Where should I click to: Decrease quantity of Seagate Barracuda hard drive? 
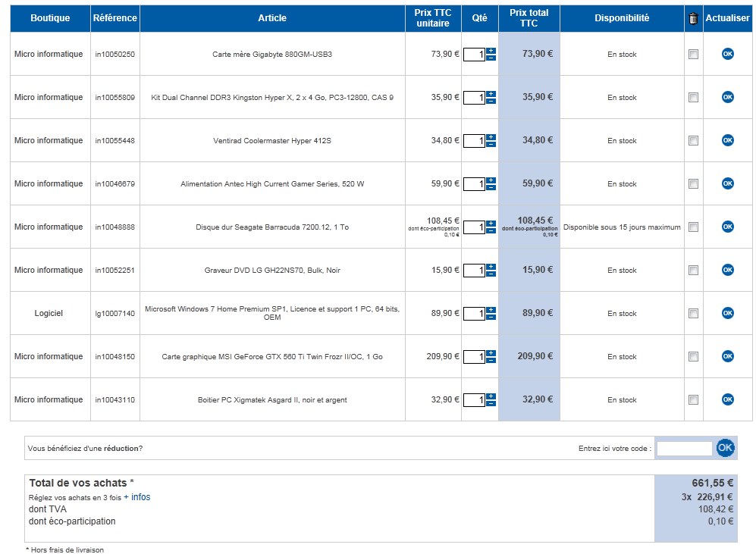491,231
